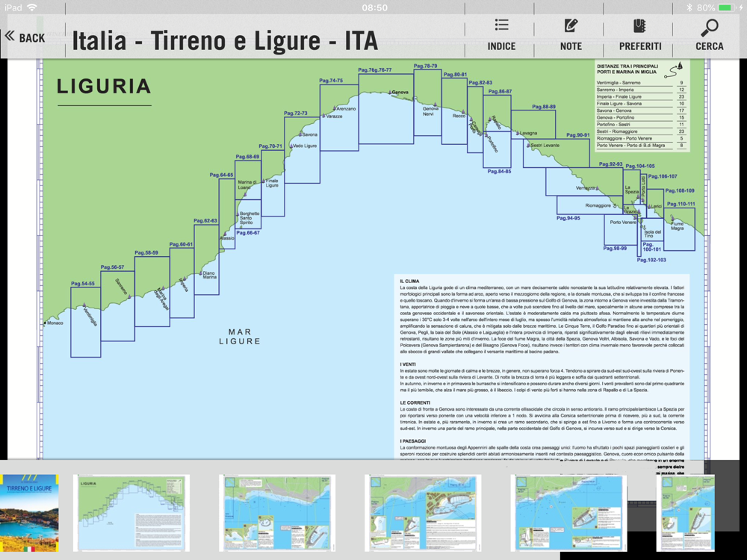Select map section Pag.82-83
747x560 pixels.
475,119
